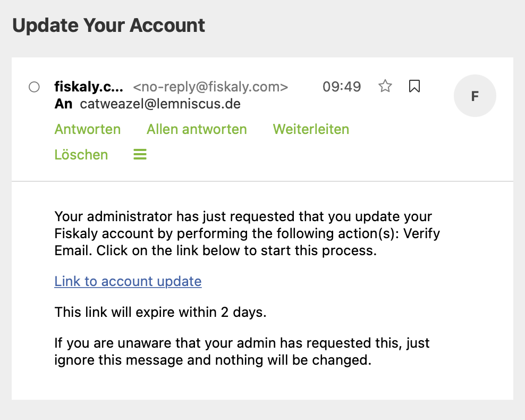Click the 'Your administrator has just requested' paragraph

click(x=247, y=234)
